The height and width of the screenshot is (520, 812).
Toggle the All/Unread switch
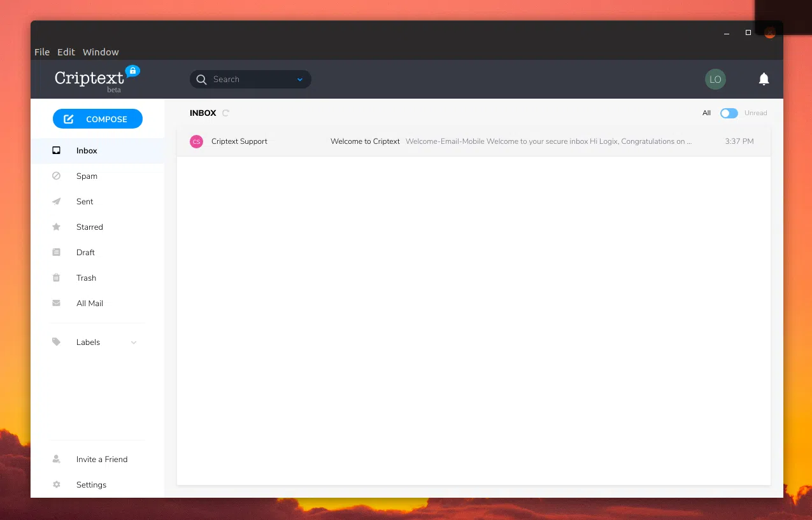[729, 113]
